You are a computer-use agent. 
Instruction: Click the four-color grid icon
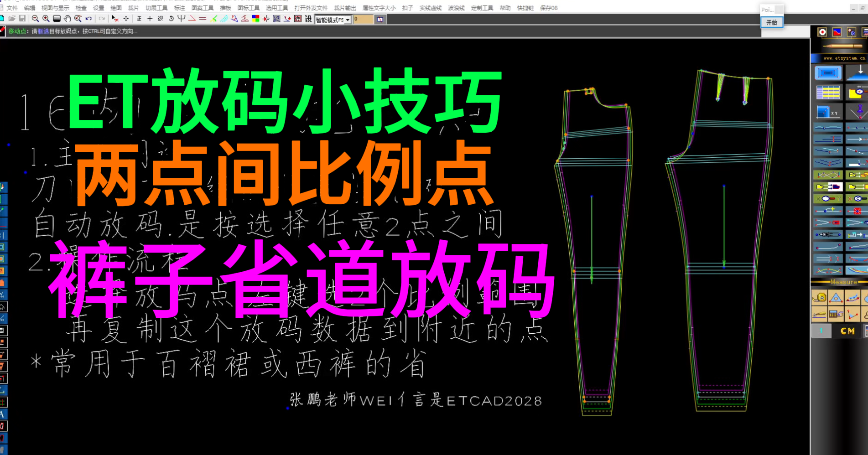point(255,19)
